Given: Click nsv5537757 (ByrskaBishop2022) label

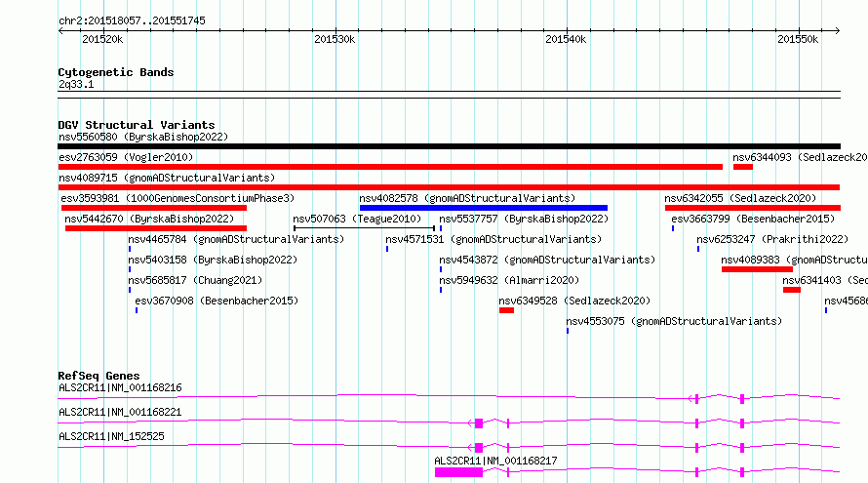Looking at the screenshot, I should pos(524,219).
